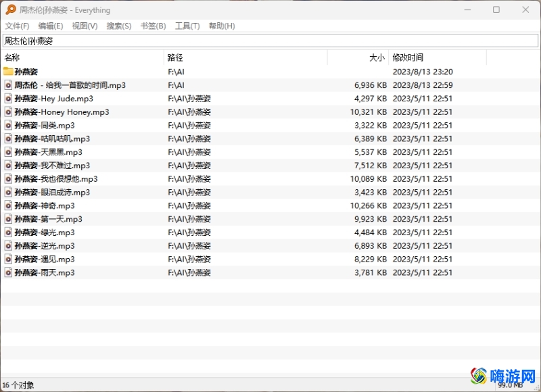The height and width of the screenshot is (392, 541).
Task: Click the mp3 icon beside 孙燕姿-眼泪成诗.mp3
Action: coord(8,193)
